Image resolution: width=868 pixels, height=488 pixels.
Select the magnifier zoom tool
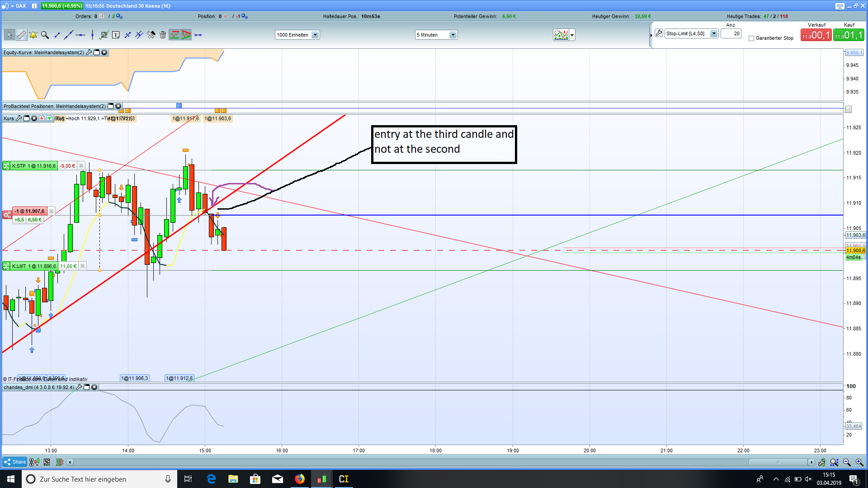(x=45, y=35)
